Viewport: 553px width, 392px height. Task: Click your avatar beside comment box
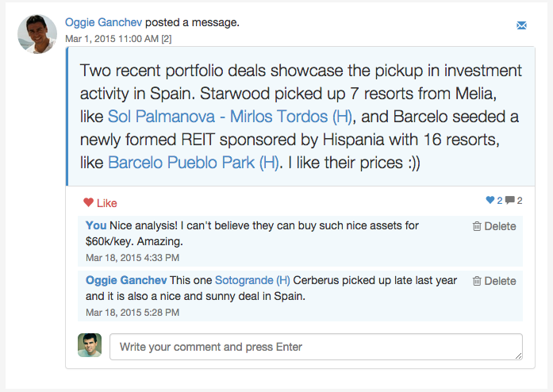(x=90, y=345)
